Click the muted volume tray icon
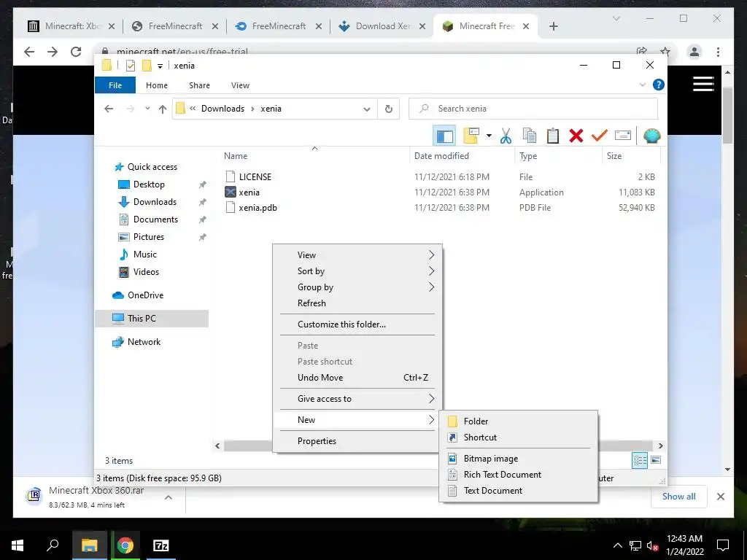This screenshot has height=560, width=747. pyautogui.click(x=652, y=545)
